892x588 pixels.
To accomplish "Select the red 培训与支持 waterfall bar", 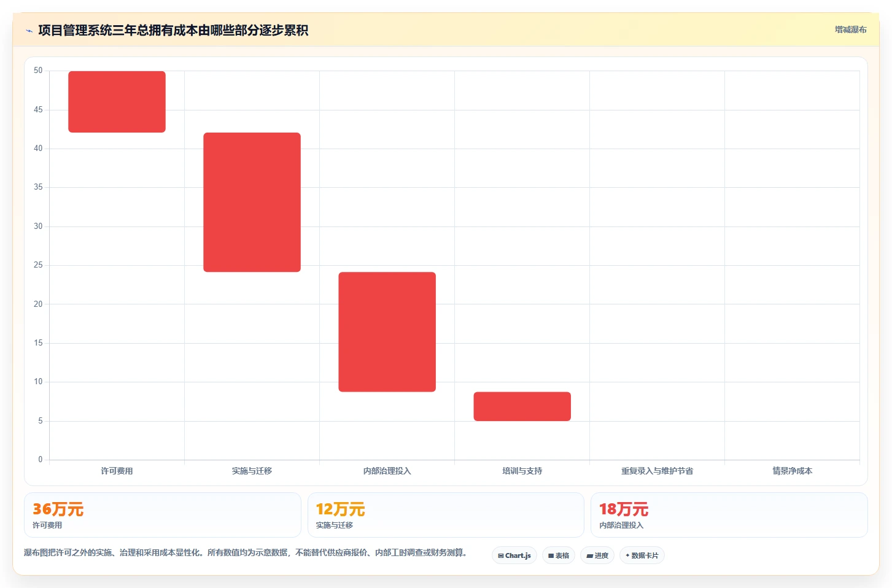I will [x=522, y=406].
